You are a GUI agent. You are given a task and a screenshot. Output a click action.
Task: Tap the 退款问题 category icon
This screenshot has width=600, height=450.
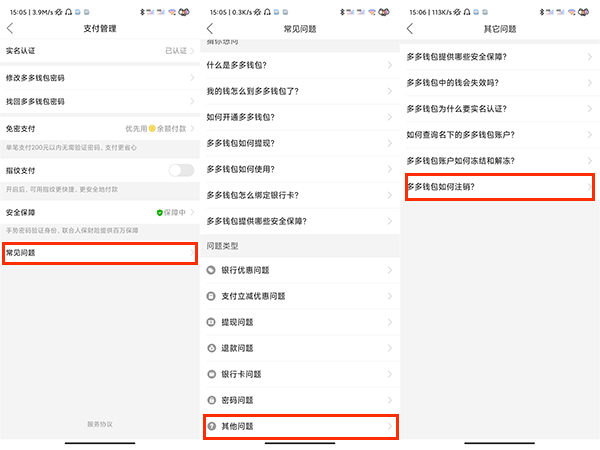211,348
